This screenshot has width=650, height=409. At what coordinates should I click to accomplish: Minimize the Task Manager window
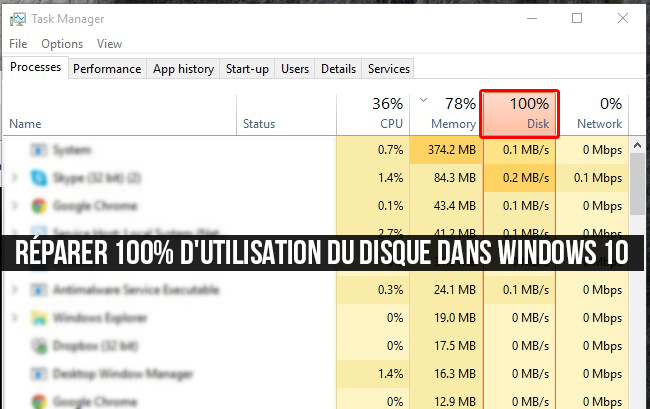(x=532, y=18)
